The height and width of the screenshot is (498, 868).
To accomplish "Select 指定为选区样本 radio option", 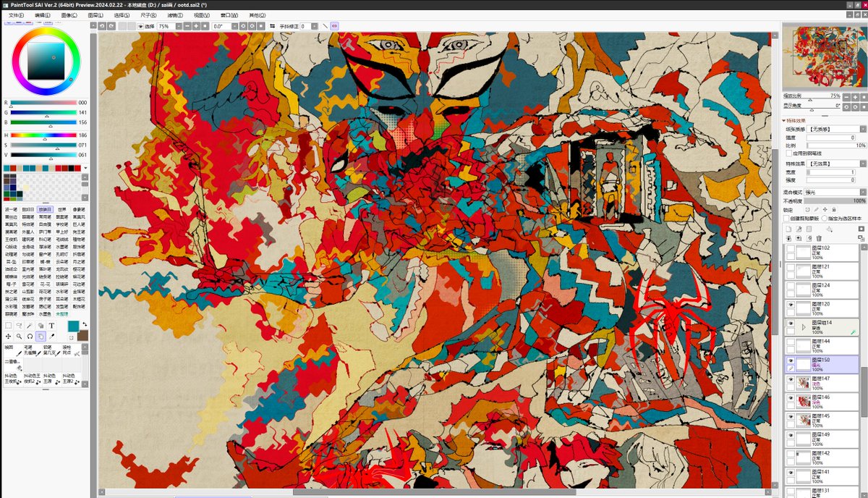I will click(825, 219).
